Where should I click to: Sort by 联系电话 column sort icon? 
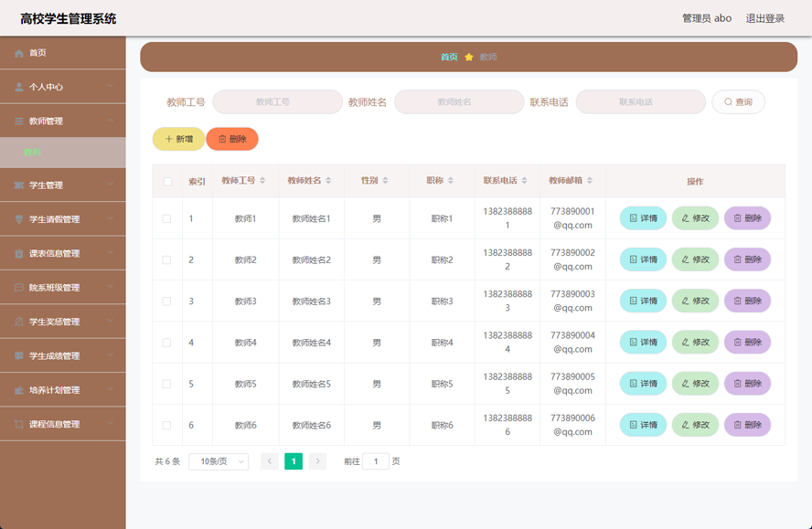(x=525, y=181)
